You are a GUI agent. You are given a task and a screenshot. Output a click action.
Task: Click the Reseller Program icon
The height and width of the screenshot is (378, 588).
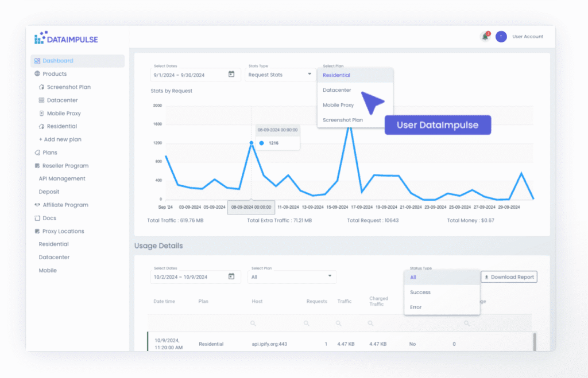pos(37,166)
